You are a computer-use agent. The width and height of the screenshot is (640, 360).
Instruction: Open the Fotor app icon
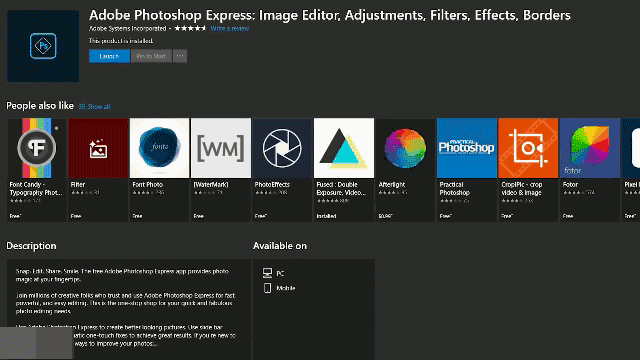pos(589,148)
